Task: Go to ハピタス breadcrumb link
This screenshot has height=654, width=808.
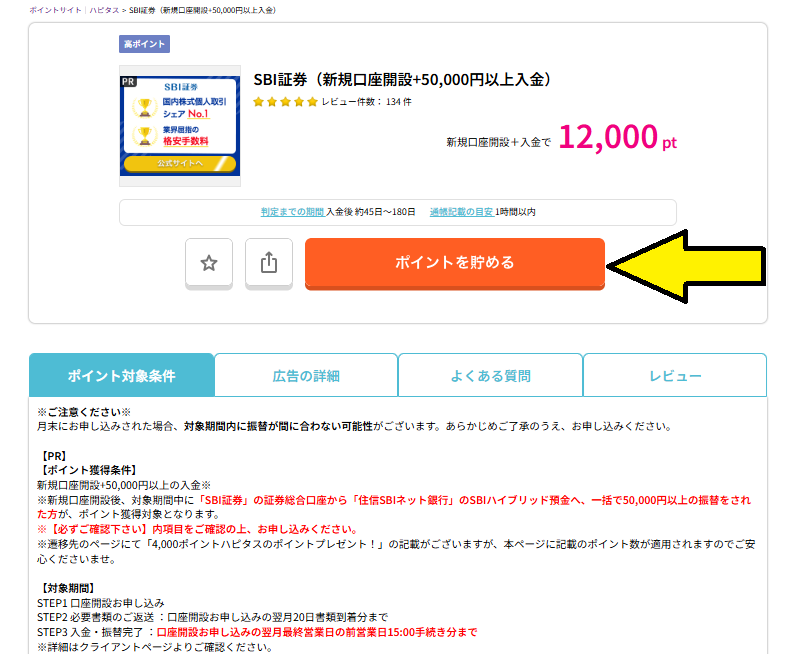Action: 102,9
